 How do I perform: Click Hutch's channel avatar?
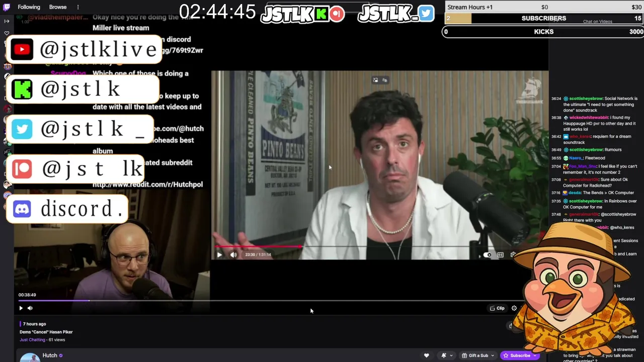click(30, 357)
